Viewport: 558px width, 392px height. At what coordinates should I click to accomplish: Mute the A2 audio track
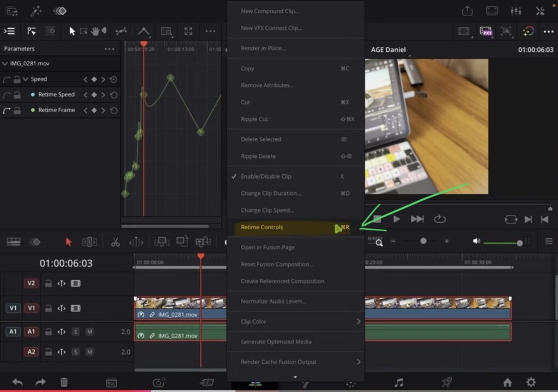click(x=90, y=352)
